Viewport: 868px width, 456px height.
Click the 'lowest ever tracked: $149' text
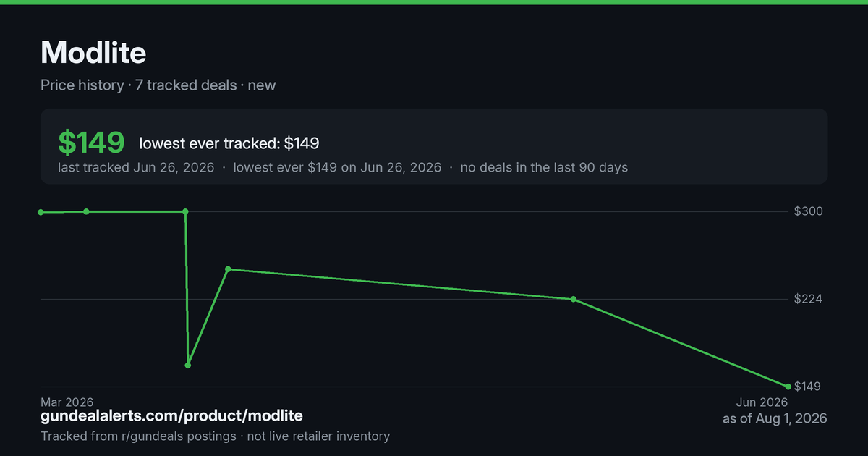(229, 143)
